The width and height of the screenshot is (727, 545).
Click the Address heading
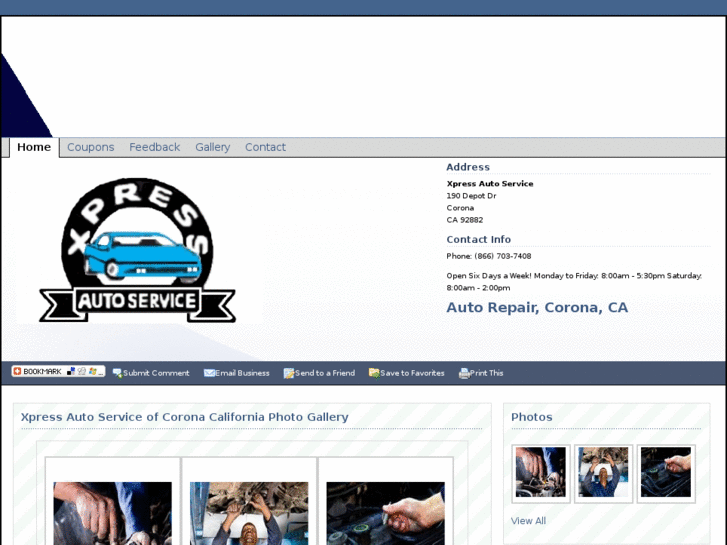tap(468, 167)
